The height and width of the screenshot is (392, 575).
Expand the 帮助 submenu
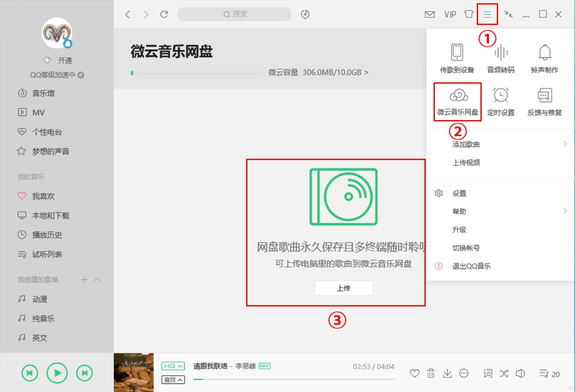point(500,211)
